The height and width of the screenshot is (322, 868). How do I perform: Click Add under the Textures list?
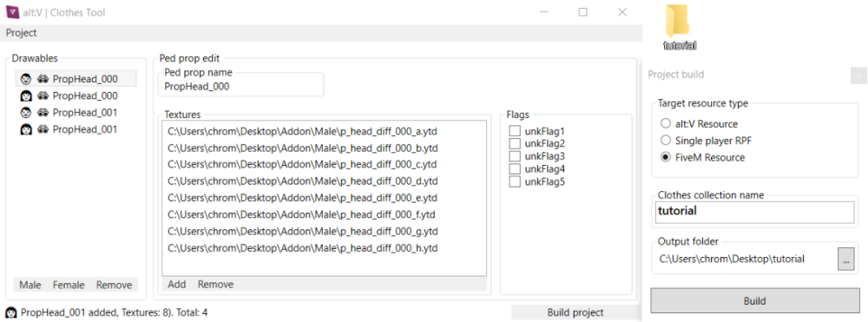[177, 285]
